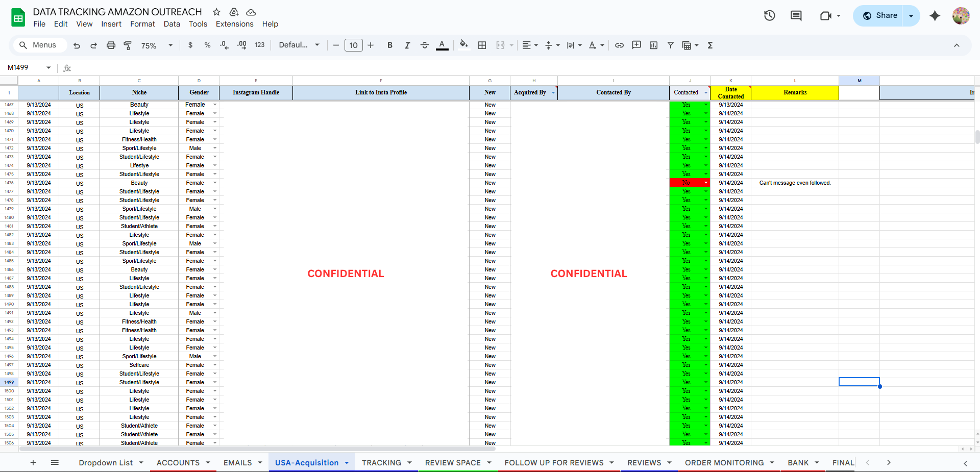This screenshot has height=472, width=980.
Task: Select the borders tool
Action: pos(482,45)
